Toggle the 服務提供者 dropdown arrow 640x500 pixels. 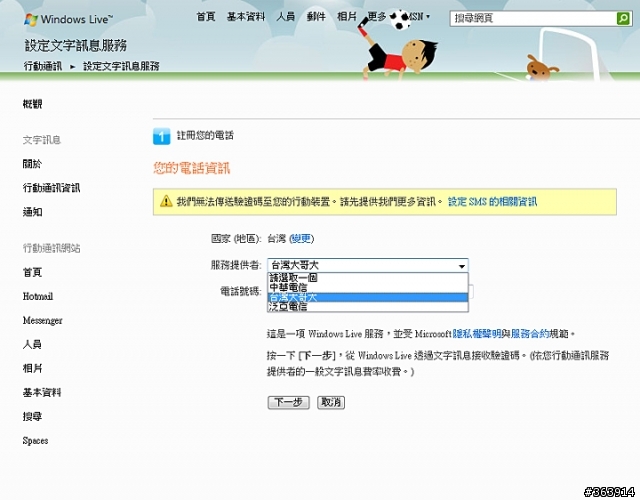462,266
